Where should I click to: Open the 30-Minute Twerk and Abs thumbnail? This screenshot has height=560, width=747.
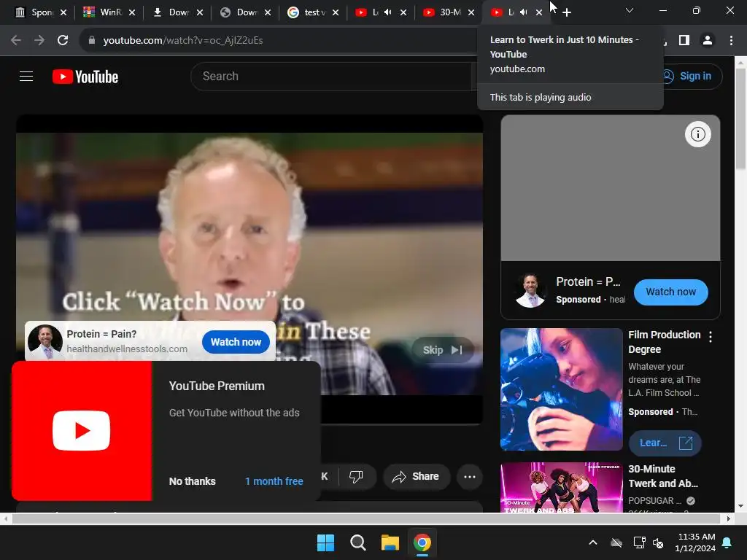pyautogui.click(x=561, y=488)
